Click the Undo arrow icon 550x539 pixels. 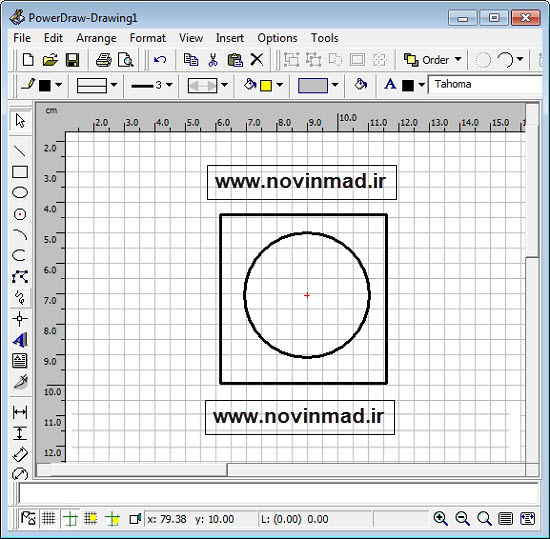[160, 60]
